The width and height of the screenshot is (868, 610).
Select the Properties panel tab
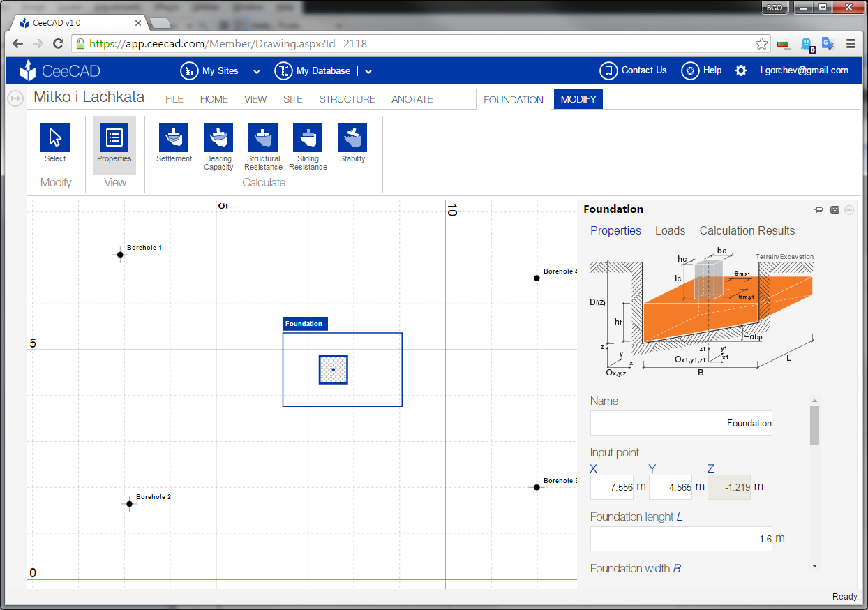615,230
